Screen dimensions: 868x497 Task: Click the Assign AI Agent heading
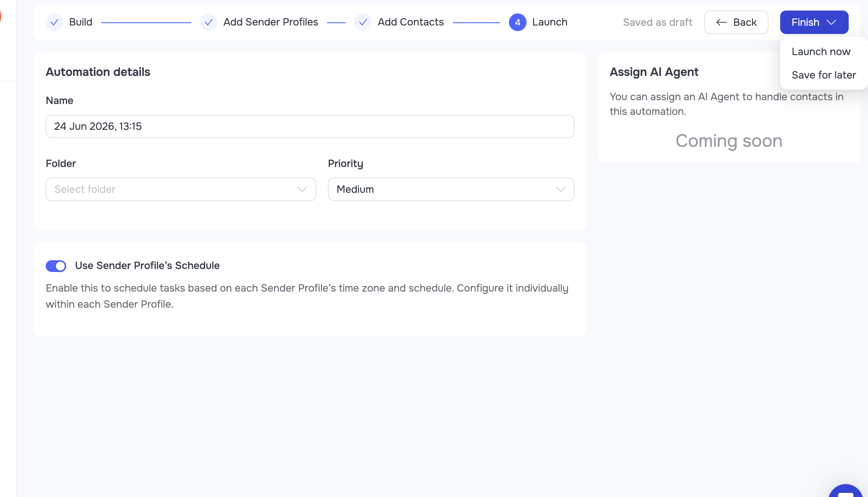(x=654, y=72)
